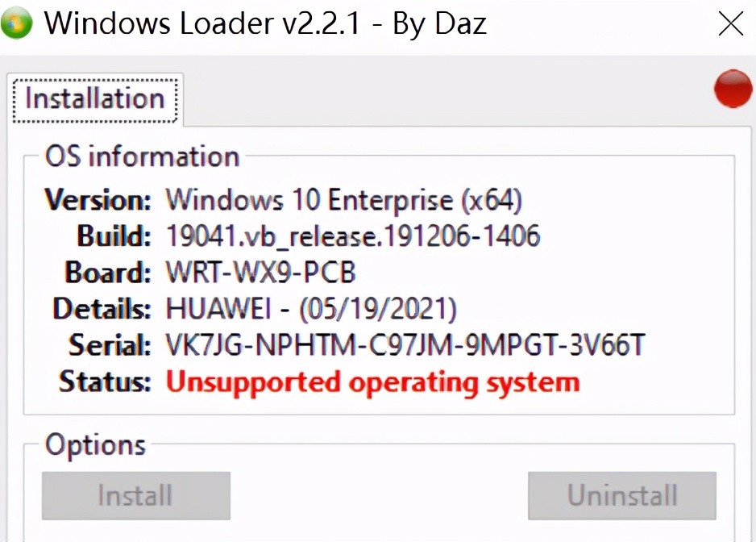This screenshot has height=542, width=756.
Task: Click the Windows 10 Enterprise (x64) version text
Action: tap(344, 199)
